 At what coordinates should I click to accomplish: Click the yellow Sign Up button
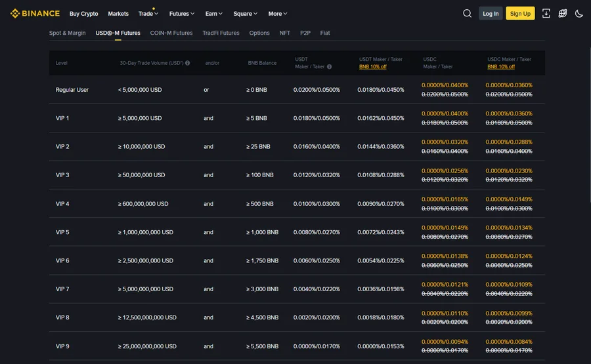(520, 14)
